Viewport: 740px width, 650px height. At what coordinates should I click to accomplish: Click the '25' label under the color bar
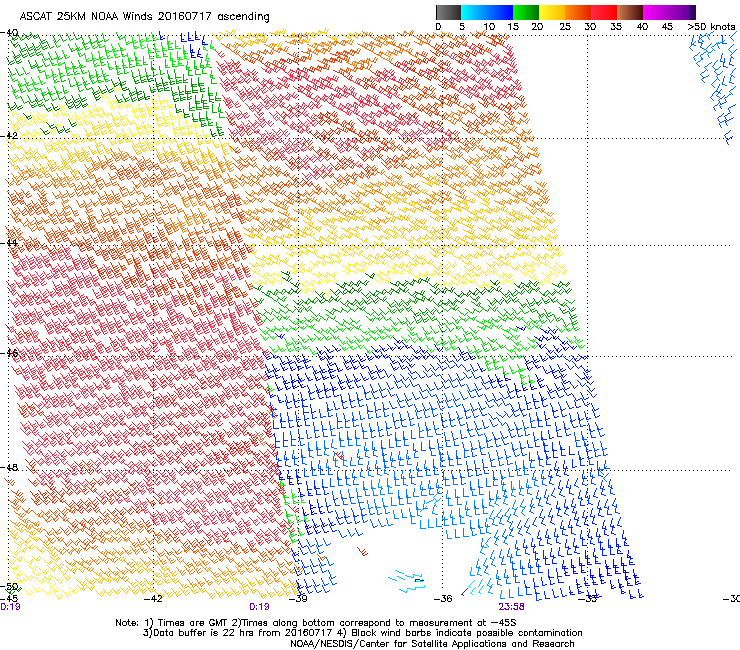click(565, 27)
